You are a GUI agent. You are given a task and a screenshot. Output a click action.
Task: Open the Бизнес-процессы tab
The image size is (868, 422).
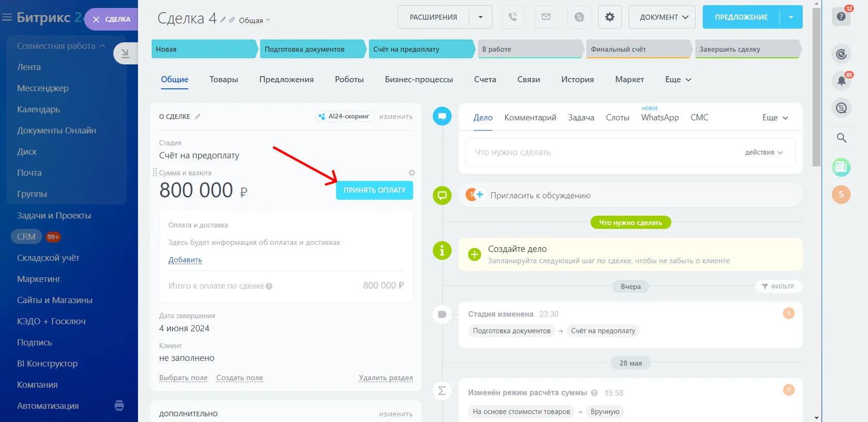coord(419,80)
